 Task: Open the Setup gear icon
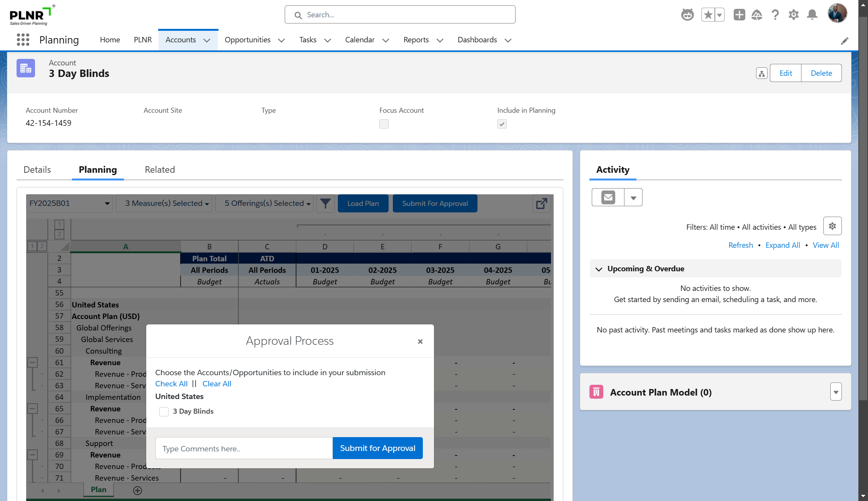[x=793, y=15]
